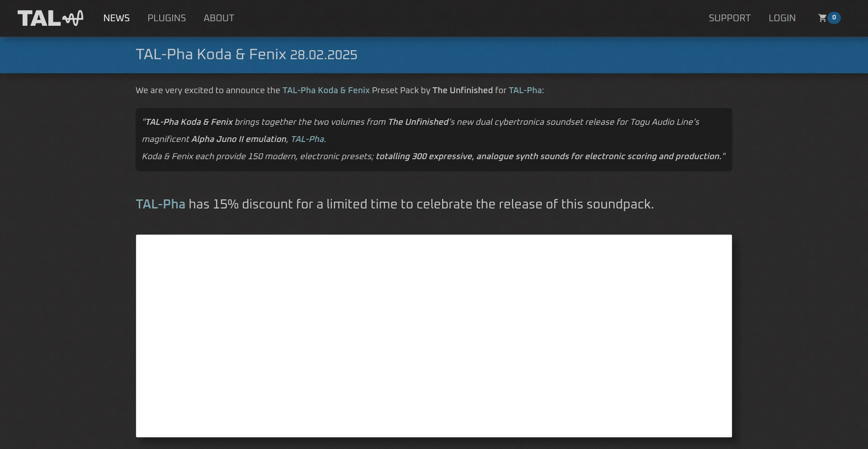The image size is (868, 449).
Task: Click The Unfinished in the intro sentence
Action: click(x=462, y=90)
